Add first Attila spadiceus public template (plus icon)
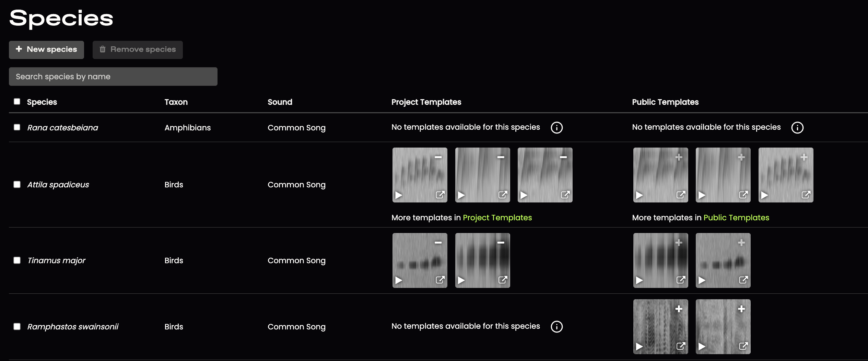 pos(679,157)
